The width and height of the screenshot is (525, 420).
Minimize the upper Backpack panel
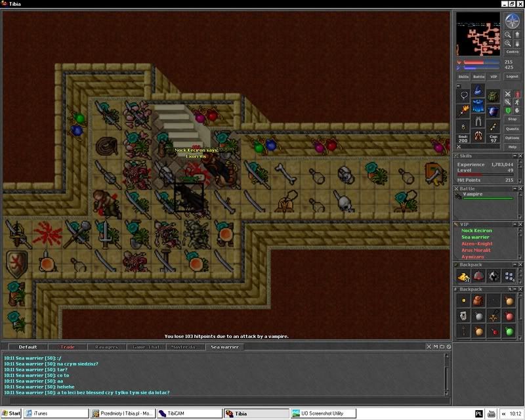click(x=515, y=264)
